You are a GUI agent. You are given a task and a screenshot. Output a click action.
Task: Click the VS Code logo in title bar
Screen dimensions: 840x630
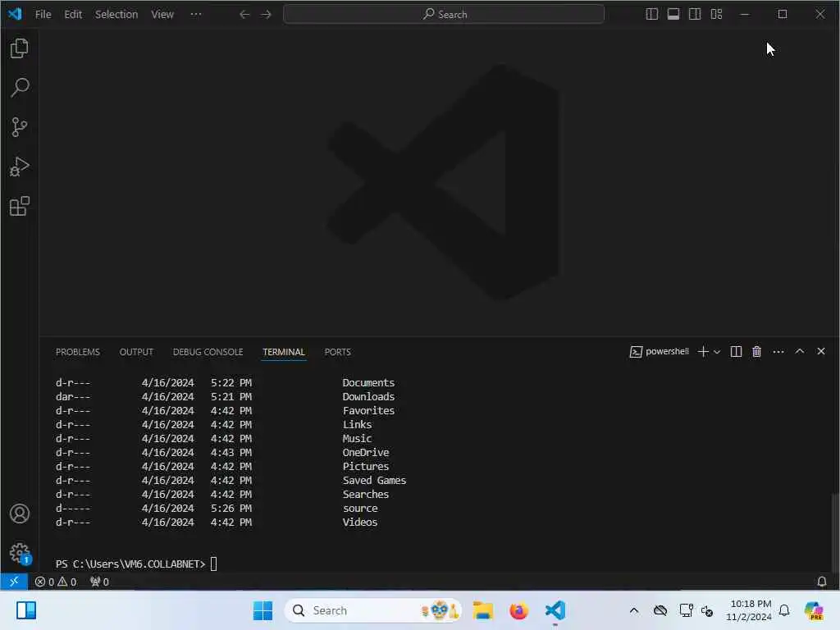(15, 14)
